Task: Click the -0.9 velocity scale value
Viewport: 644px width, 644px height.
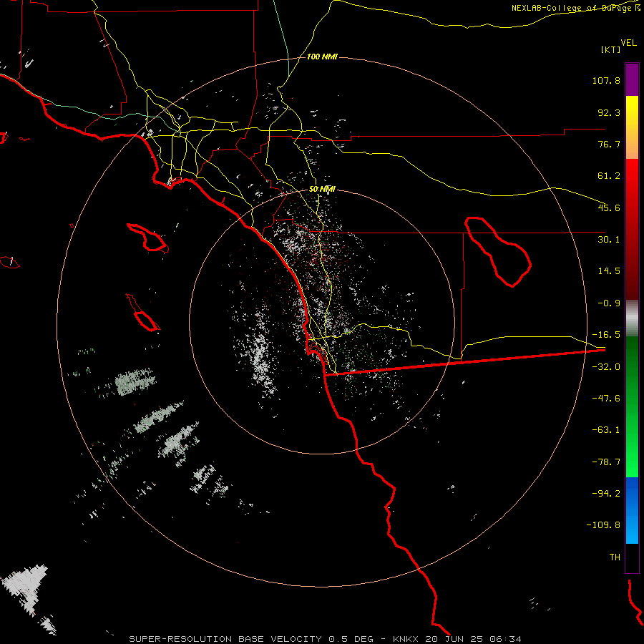Action: click(x=609, y=303)
